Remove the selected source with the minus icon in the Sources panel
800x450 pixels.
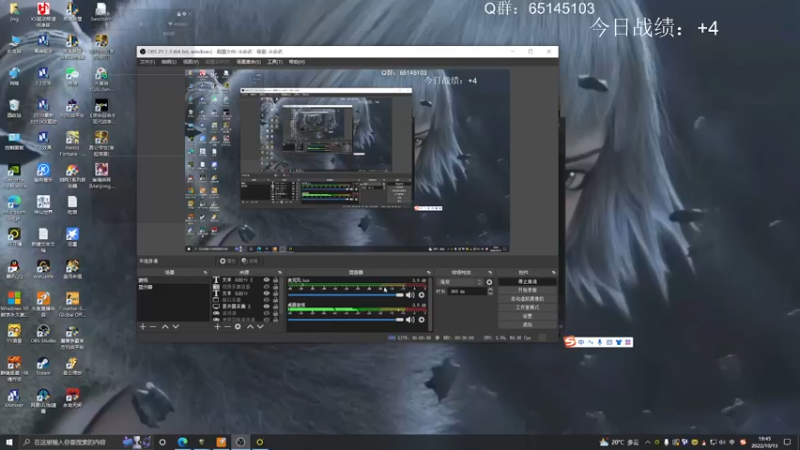coord(227,327)
